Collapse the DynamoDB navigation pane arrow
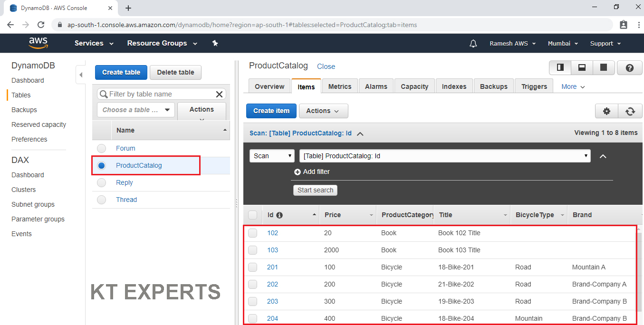The width and height of the screenshot is (644, 325). (x=80, y=75)
